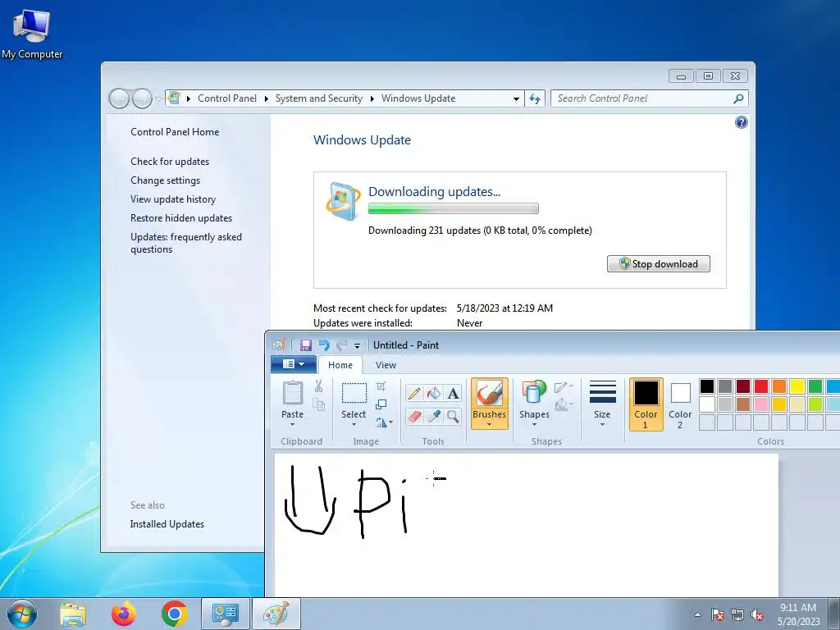
Task: Click the Shapes gallery icon
Action: click(x=534, y=393)
